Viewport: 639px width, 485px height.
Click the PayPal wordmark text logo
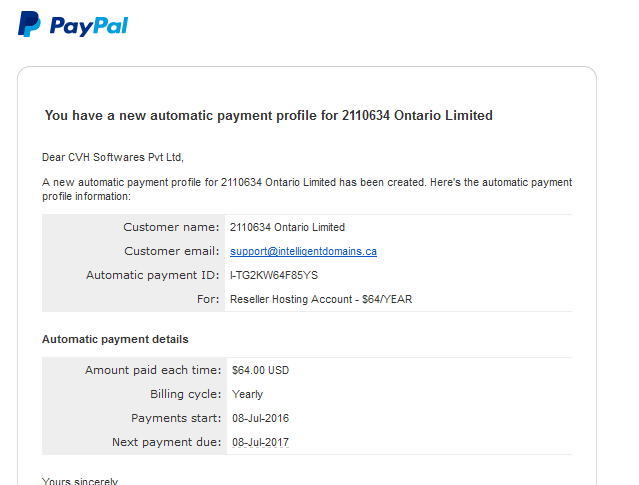(x=89, y=26)
